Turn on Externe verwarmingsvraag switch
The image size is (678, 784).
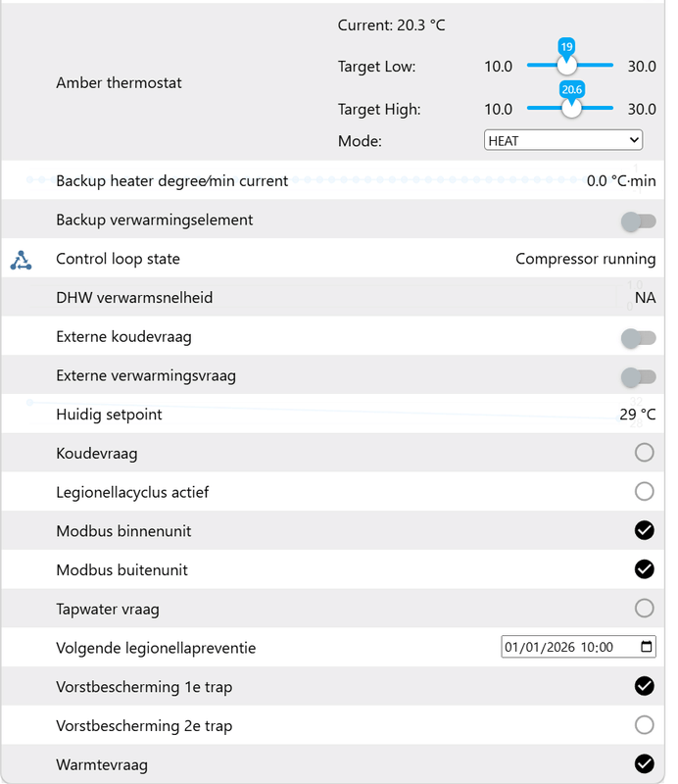(x=639, y=376)
